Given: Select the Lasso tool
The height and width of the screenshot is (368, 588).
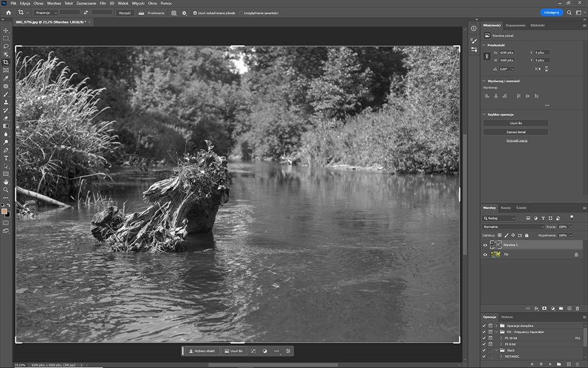Looking at the screenshot, I should click(6, 47).
